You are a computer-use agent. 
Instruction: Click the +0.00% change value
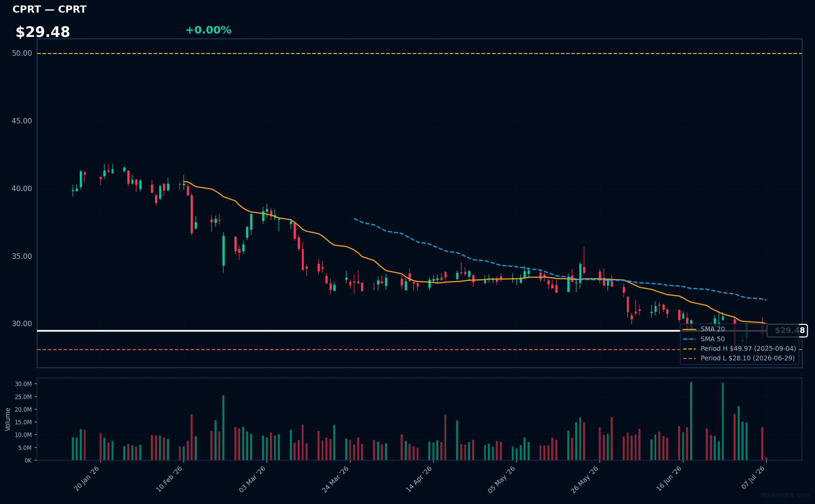point(208,30)
